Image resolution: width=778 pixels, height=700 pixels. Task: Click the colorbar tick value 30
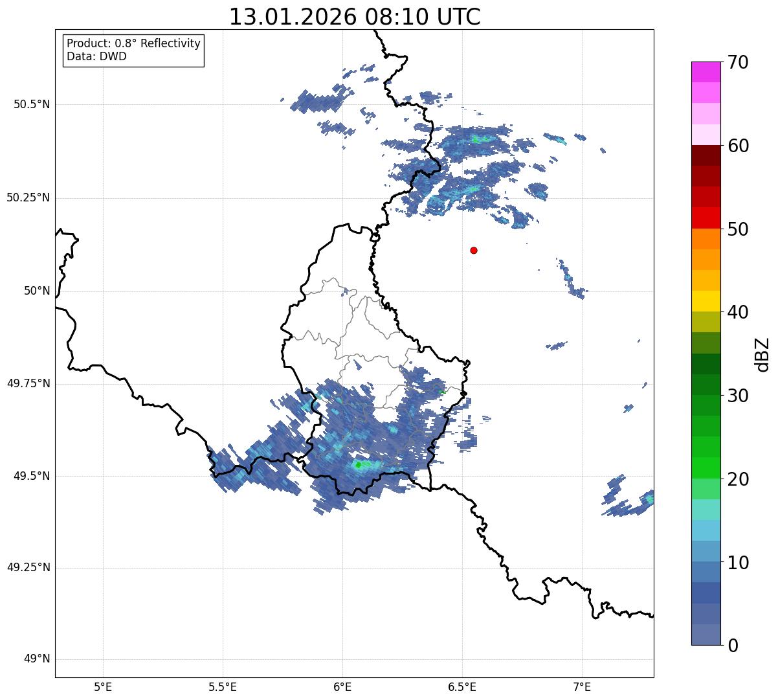coord(738,396)
